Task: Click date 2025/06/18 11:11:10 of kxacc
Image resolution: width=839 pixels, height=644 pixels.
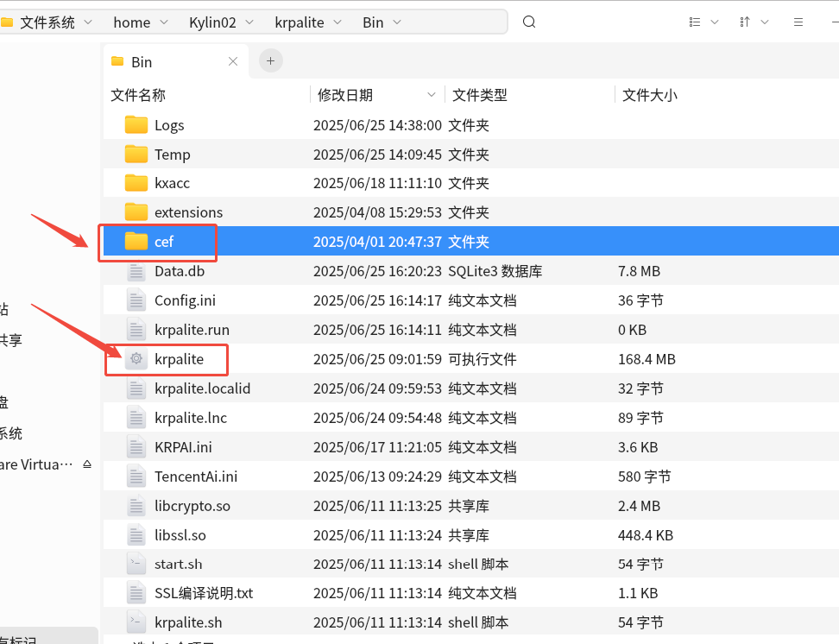Action: (x=377, y=183)
